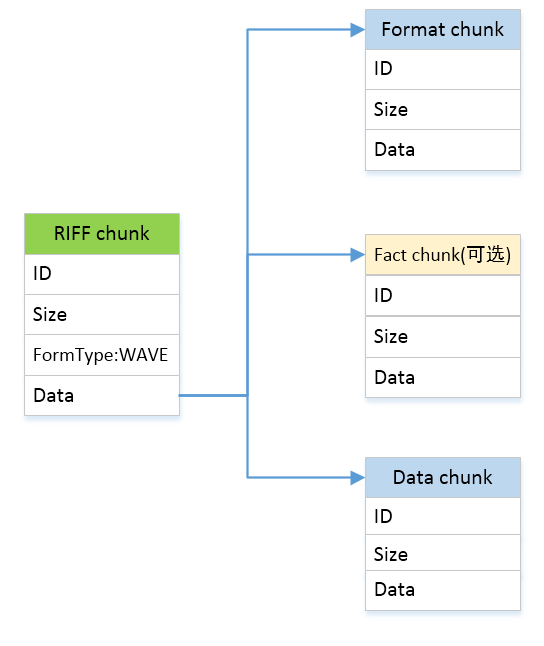This screenshot has width=544, height=646.
Task: Click the yellow Fact chunk header
Action: 443,255
